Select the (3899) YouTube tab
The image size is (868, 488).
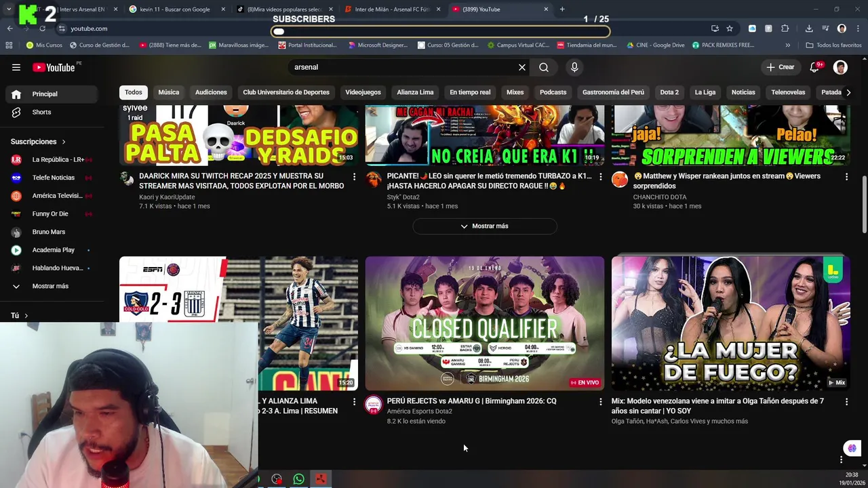coord(500,9)
